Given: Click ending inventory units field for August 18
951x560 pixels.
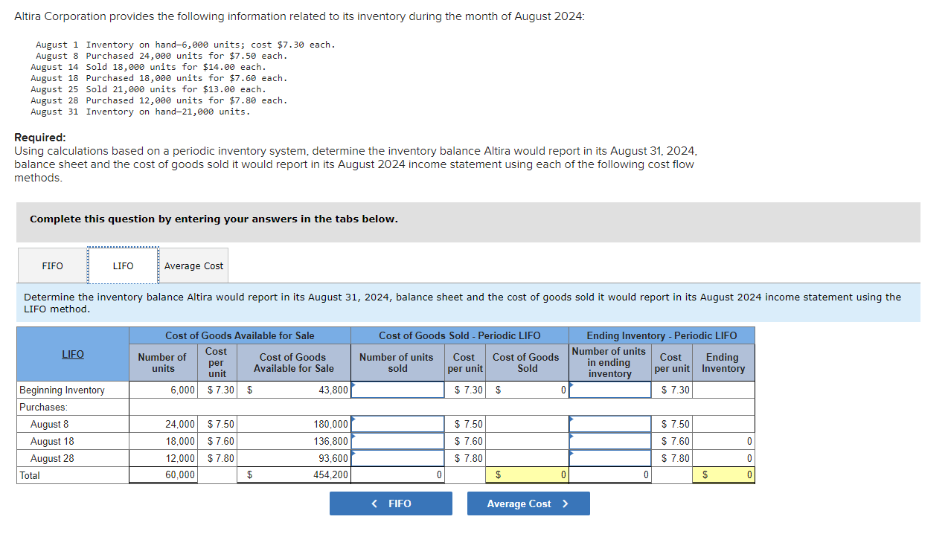Looking at the screenshot, I should pos(610,441).
